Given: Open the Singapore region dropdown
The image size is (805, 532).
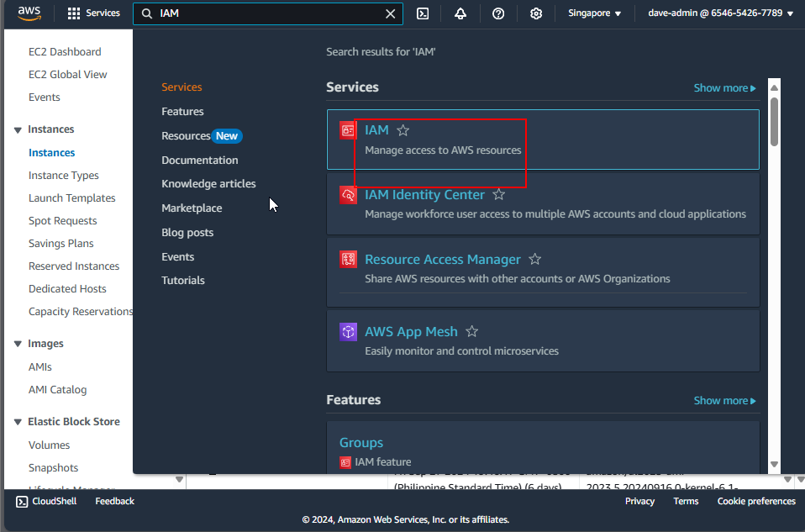Looking at the screenshot, I should [594, 13].
